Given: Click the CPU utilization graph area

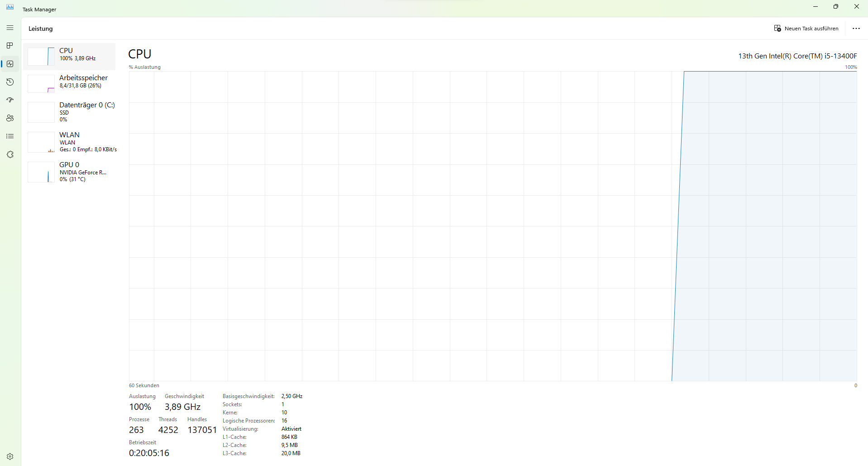Looking at the screenshot, I should [x=492, y=226].
